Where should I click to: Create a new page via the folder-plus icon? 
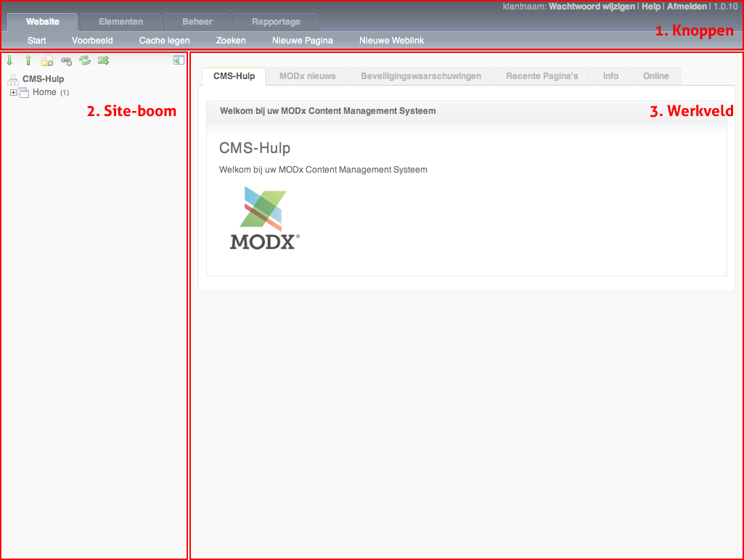[x=47, y=61]
